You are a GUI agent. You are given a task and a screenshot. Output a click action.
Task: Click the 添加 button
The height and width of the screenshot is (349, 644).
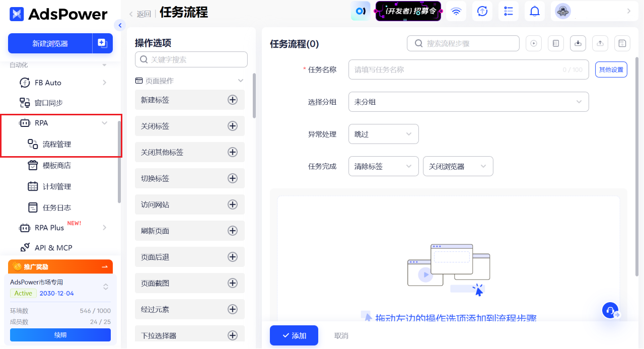[294, 335]
